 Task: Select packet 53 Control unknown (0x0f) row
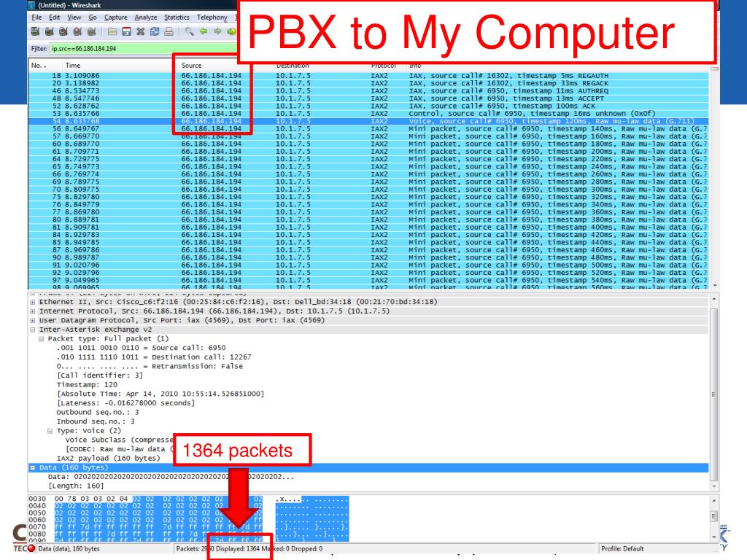click(x=368, y=114)
